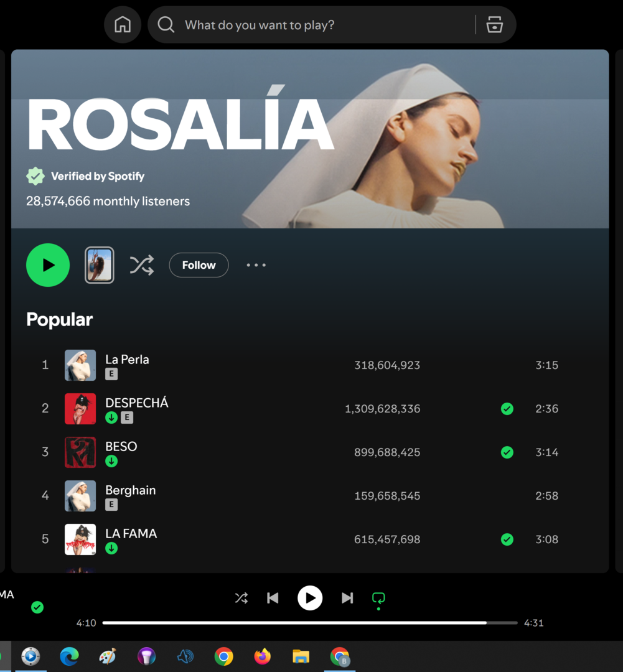The width and height of the screenshot is (623, 672).
Task: Click the elapsed time 4:10
Action: [86, 623]
